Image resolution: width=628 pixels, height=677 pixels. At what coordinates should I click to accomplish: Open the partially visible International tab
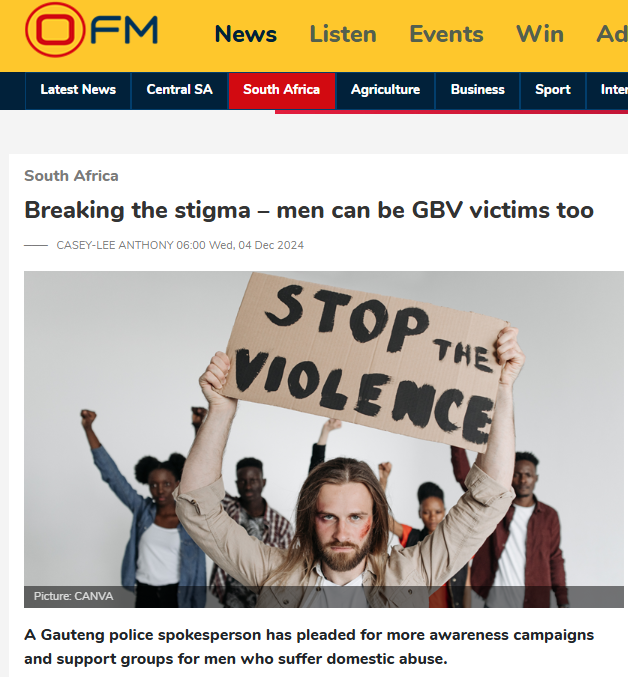[608, 90]
